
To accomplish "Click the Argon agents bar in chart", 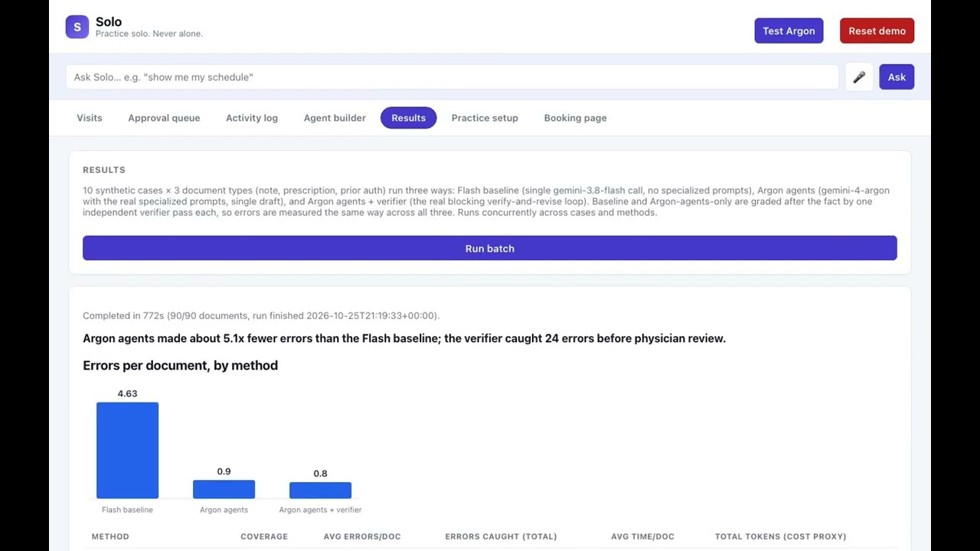I will 224,489.
